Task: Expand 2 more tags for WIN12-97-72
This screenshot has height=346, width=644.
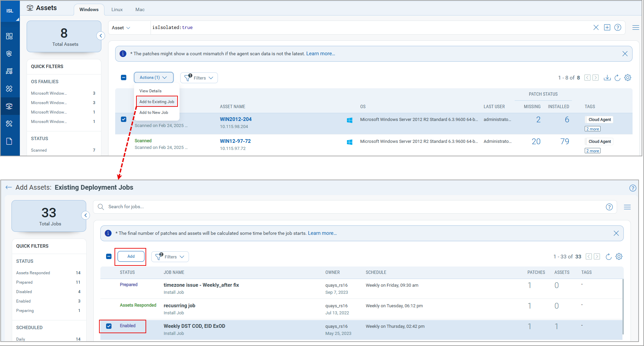Action: click(592, 151)
